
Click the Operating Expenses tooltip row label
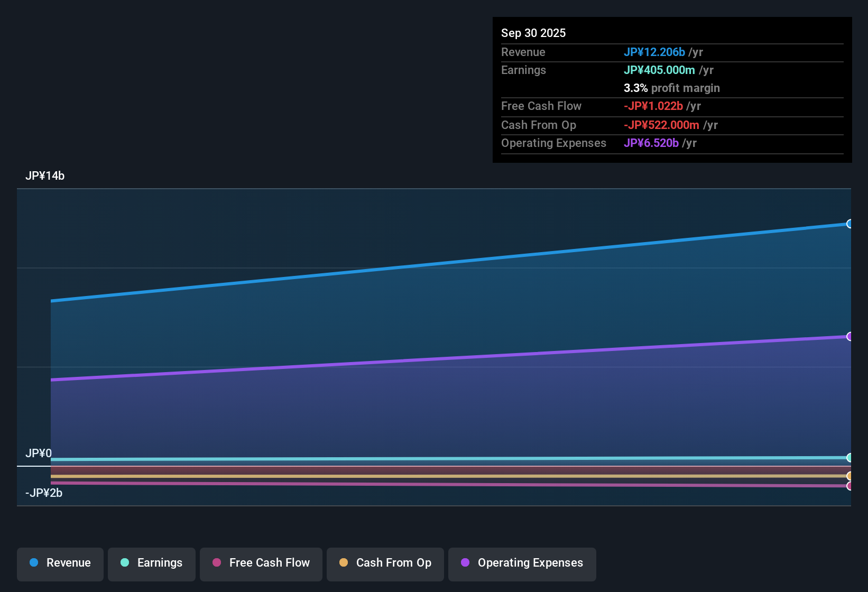pos(553,143)
